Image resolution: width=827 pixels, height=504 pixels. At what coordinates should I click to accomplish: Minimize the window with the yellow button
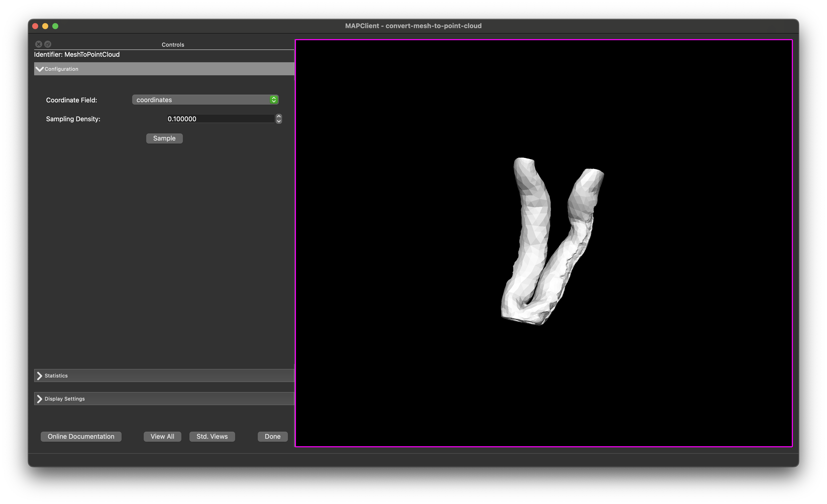click(45, 26)
